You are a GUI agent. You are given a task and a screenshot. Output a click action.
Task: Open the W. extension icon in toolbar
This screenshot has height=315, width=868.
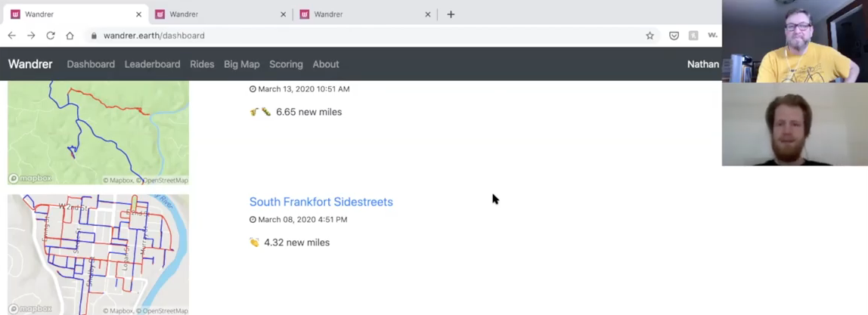[x=712, y=36]
